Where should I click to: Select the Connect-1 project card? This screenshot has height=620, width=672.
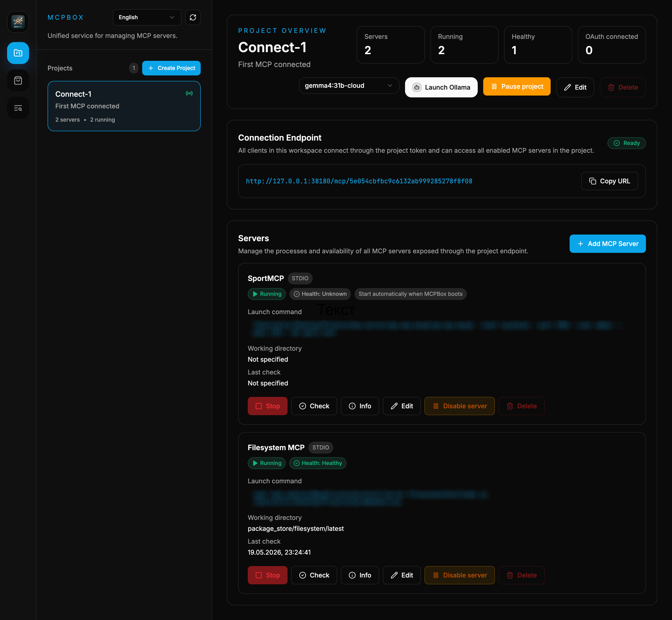click(x=124, y=106)
